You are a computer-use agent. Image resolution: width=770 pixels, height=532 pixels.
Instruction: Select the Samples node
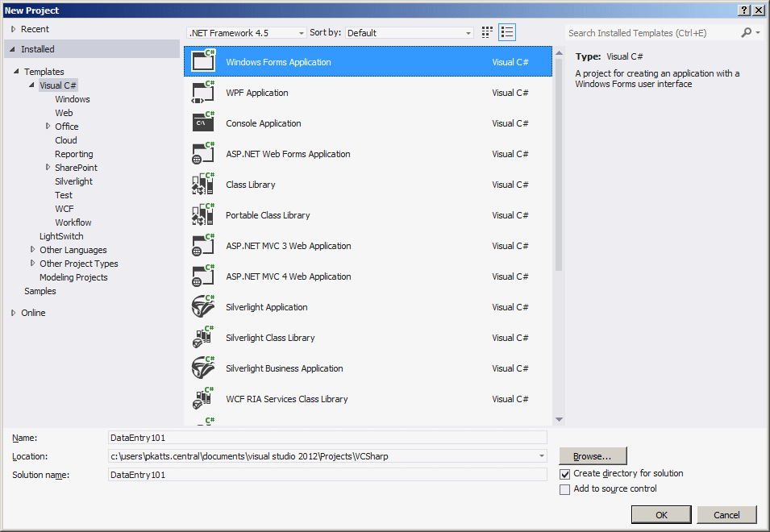[x=40, y=291]
